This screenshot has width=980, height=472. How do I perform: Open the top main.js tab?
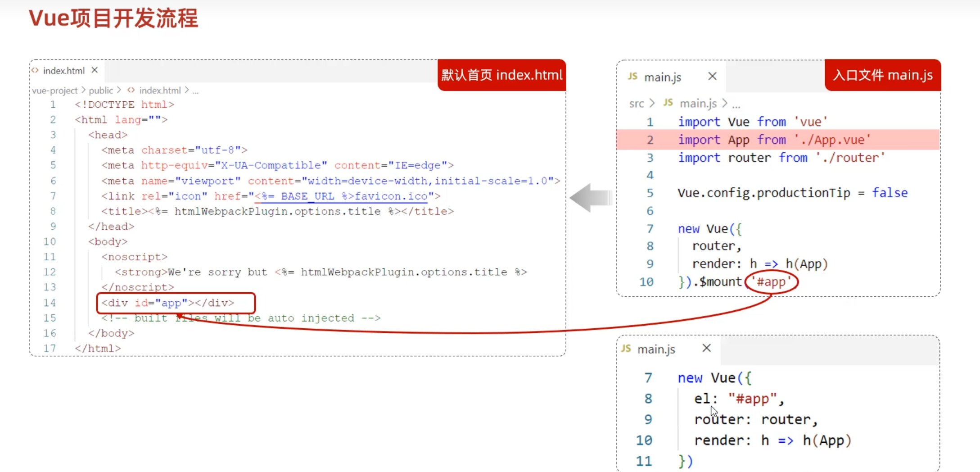tap(663, 77)
